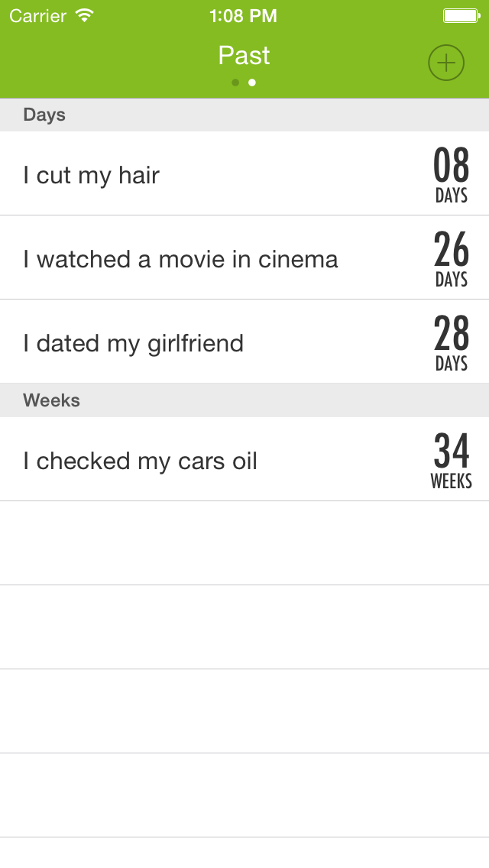Image resolution: width=489 pixels, height=868 pixels.
Task: Tap the Days section header
Action: coord(44,115)
